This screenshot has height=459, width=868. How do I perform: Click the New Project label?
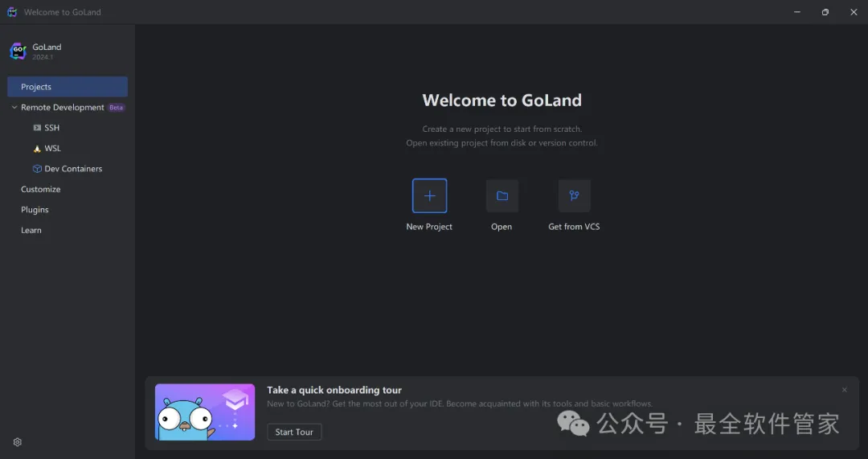click(429, 227)
